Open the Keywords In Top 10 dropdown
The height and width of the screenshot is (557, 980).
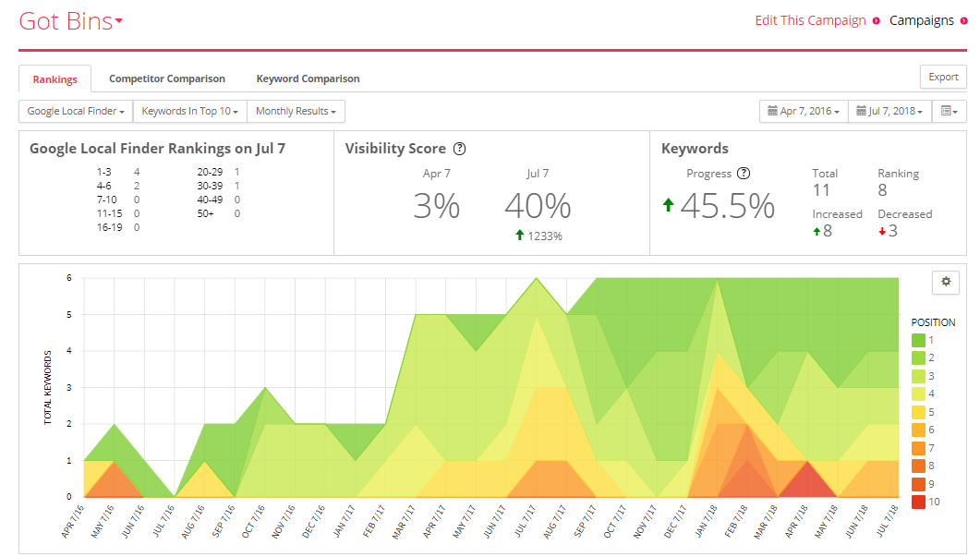[190, 111]
